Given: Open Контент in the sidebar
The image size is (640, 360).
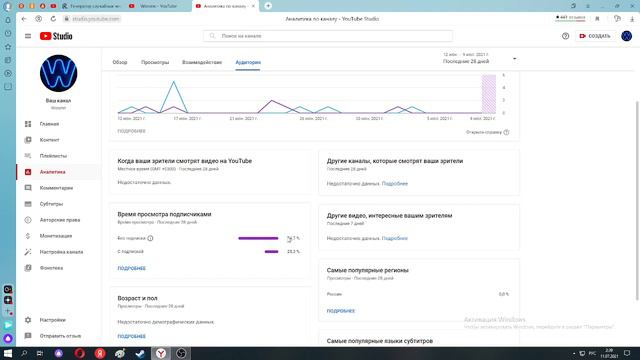Looking at the screenshot, I should point(58,140).
